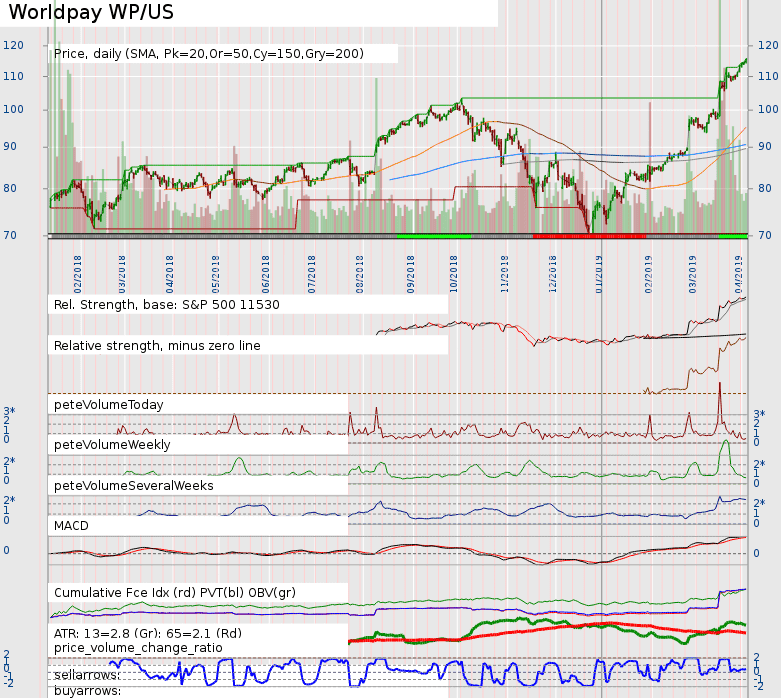This screenshot has width=781, height=698.
Task: Click the green signal bar segment near 04/2019
Action: point(733,236)
